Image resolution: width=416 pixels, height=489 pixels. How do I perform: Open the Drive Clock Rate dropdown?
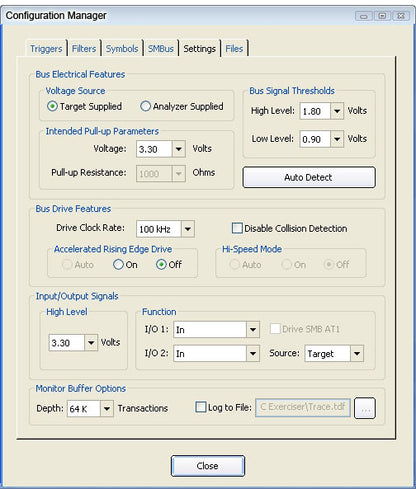coord(188,229)
